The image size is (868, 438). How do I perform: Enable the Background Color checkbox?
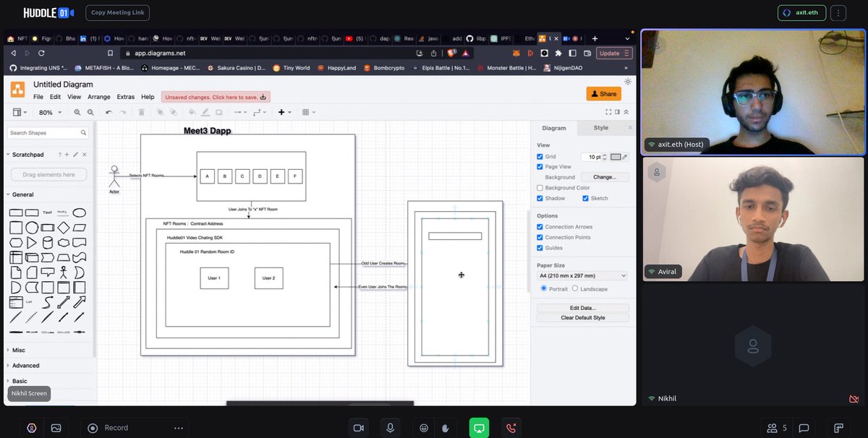point(540,188)
